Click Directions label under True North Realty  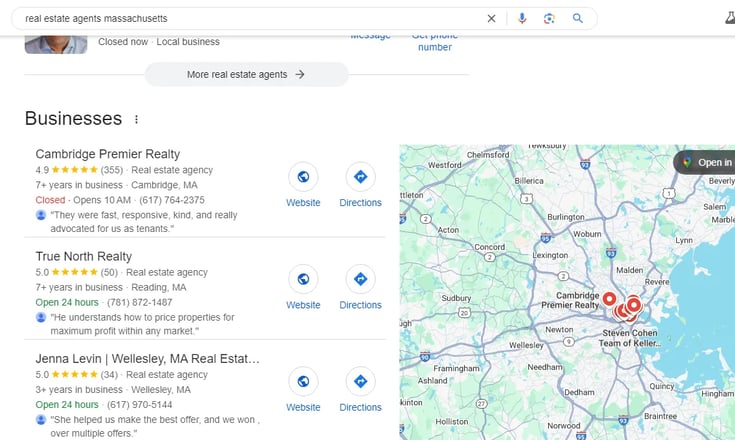[360, 305]
